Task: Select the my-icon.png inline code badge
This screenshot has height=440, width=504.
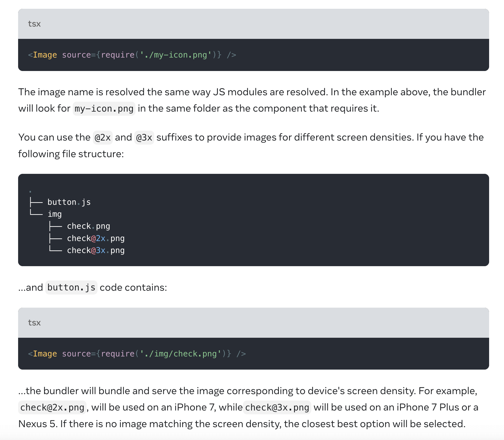Action: tap(104, 108)
